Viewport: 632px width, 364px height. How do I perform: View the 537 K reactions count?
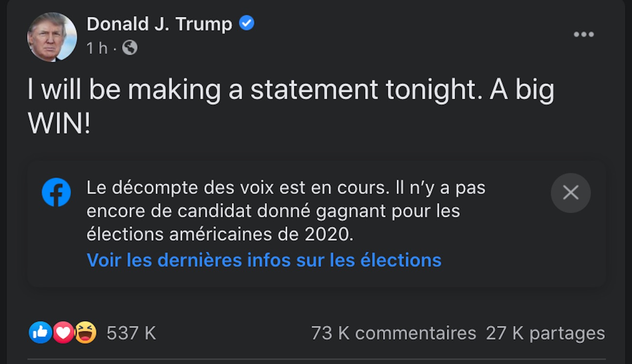131,333
